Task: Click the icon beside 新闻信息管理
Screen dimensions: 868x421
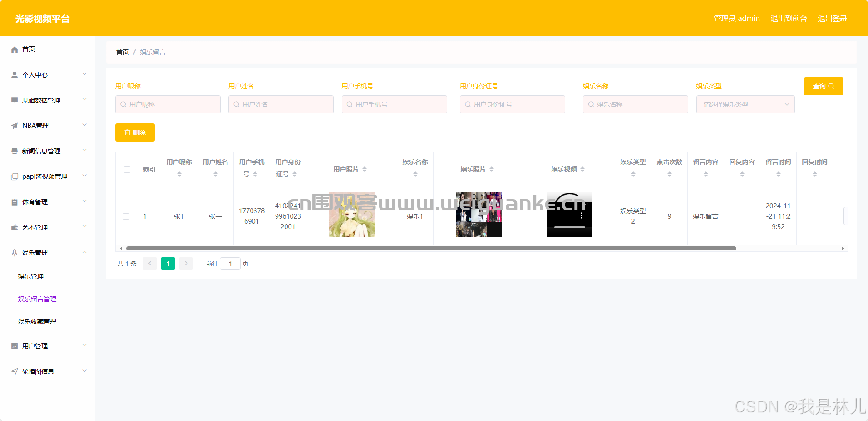Action: point(15,151)
